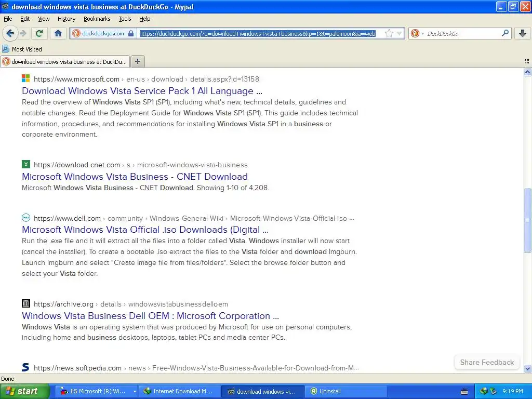The height and width of the screenshot is (399, 532).
Task: Select the download windows vi... taskbar button
Action: tap(262, 391)
